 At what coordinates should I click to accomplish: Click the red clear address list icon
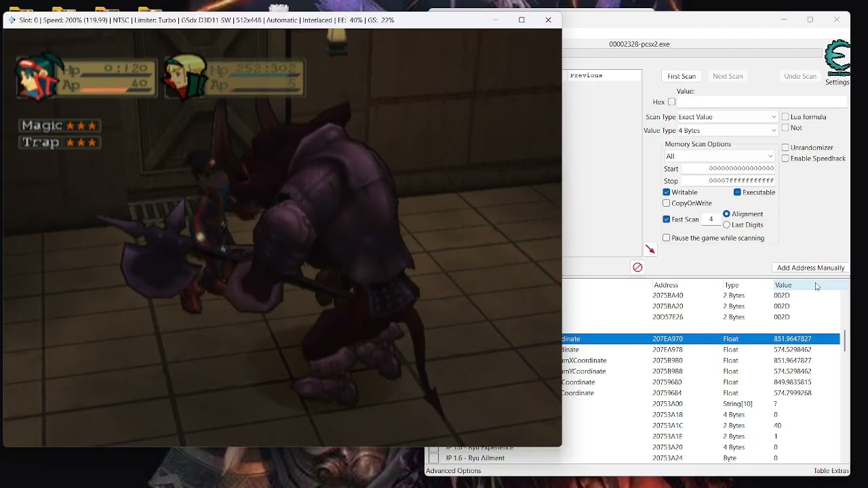[x=637, y=267]
